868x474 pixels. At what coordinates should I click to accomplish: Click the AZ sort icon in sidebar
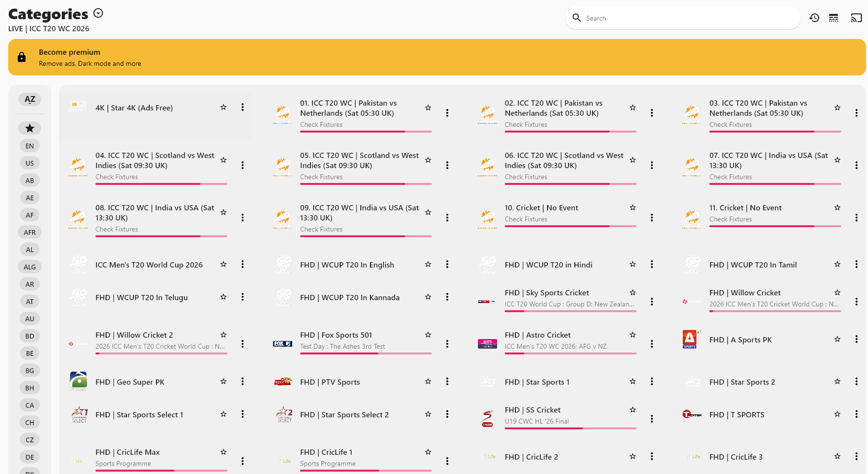pos(30,99)
